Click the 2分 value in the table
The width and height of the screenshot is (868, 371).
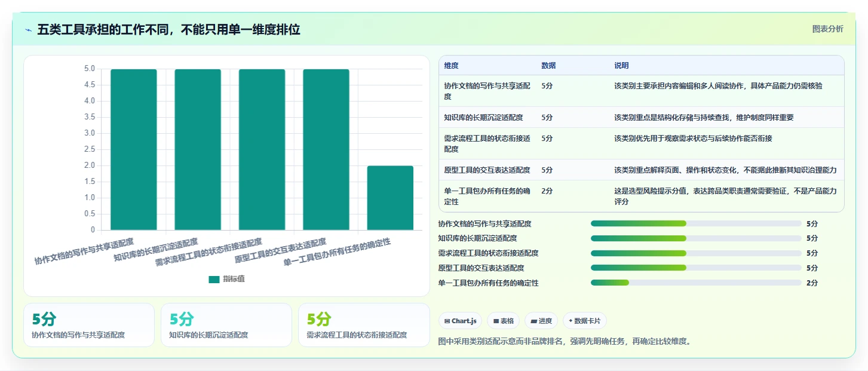click(547, 191)
